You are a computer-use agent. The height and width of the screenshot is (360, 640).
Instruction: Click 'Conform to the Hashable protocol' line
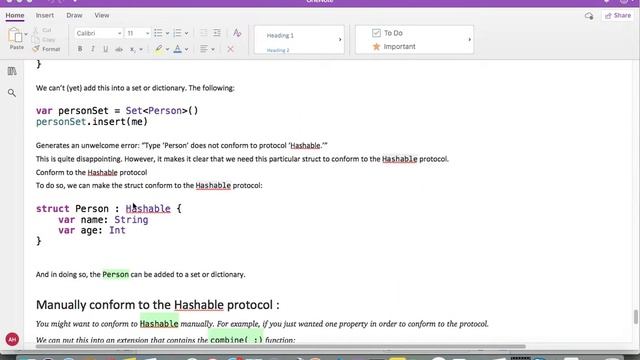coord(91,172)
